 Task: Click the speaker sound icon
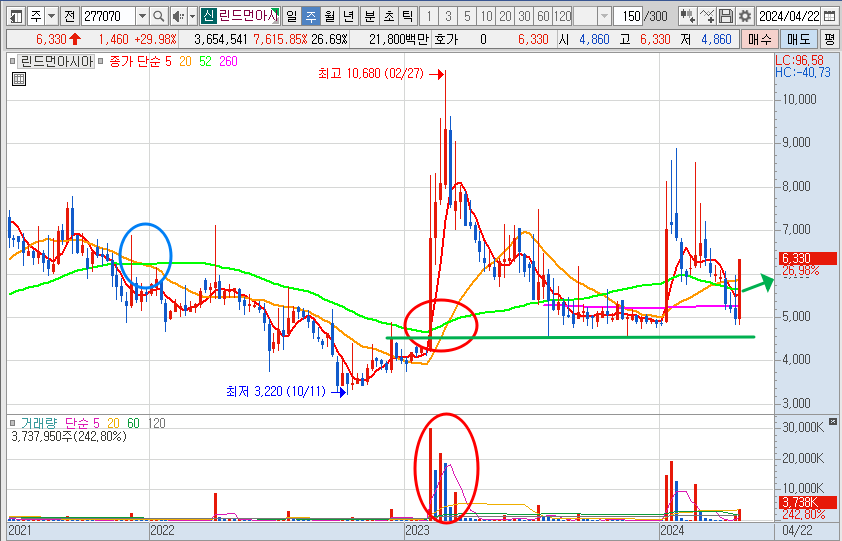tap(178, 16)
